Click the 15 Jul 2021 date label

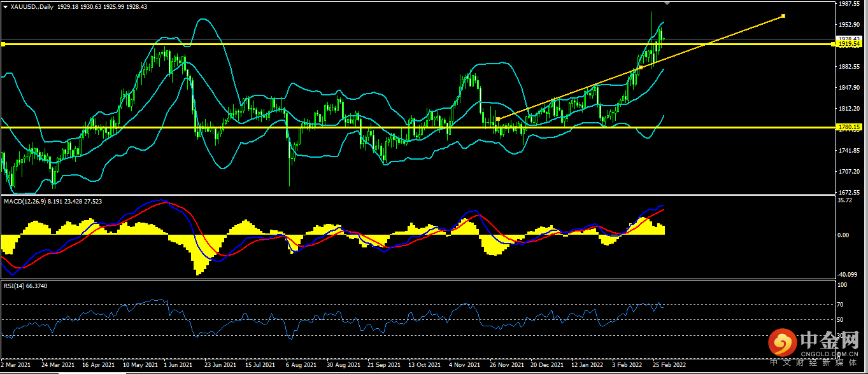(x=260, y=365)
